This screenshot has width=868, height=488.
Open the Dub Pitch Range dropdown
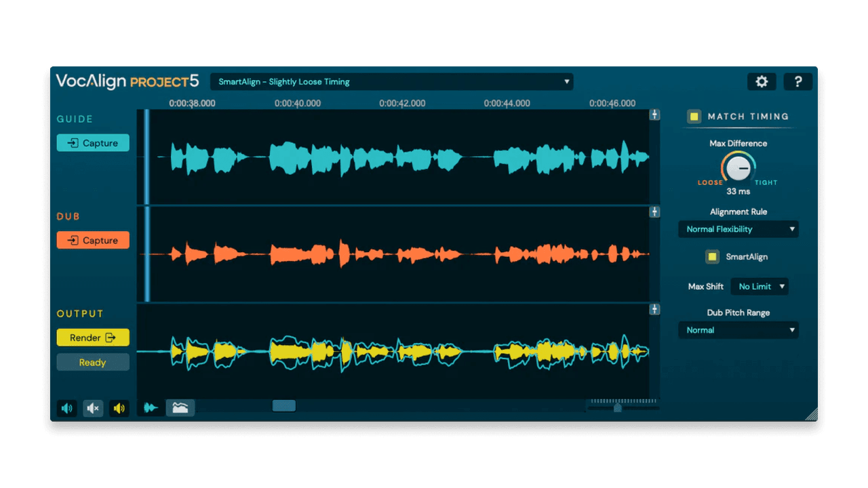click(x=738, y=330)
